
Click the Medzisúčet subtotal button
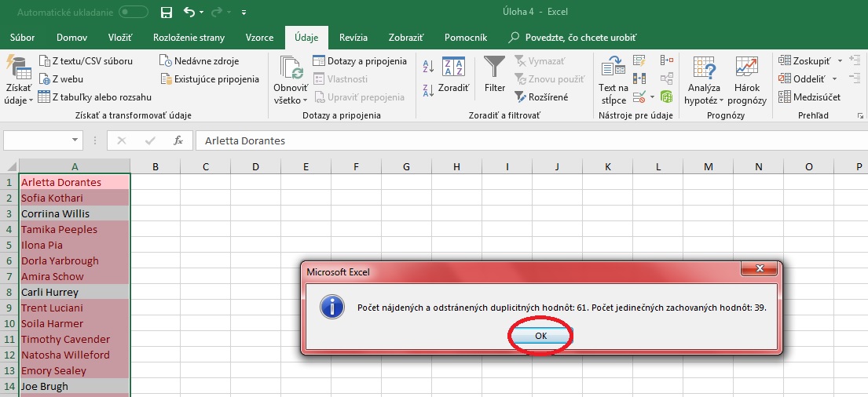[x=809, y=97]
